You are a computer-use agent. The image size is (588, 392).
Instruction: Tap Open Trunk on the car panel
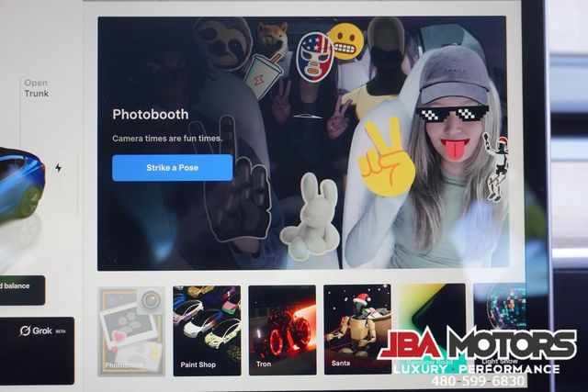(36, 87)
